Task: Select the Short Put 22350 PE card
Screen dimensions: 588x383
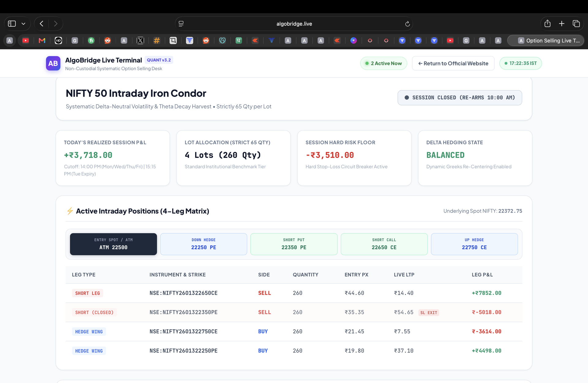Action: (294, 244)
